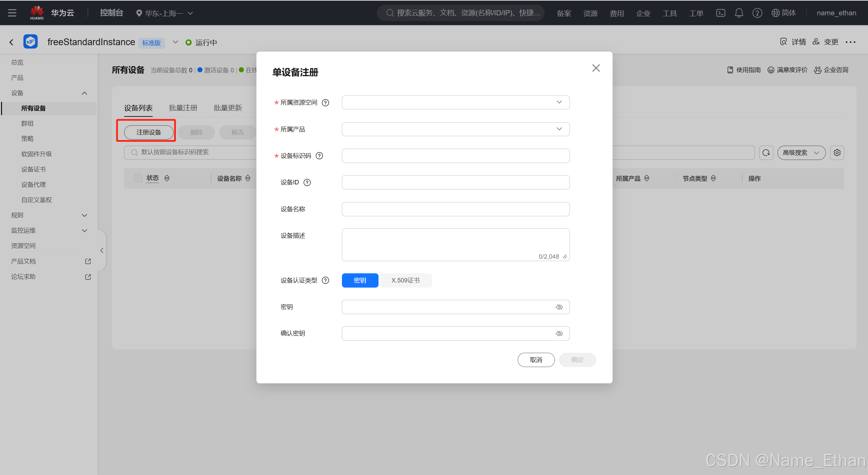This screenshot has width=868, height=475.
Task: Click the help question mark in top bar
Action: click(x=757, y=13)
